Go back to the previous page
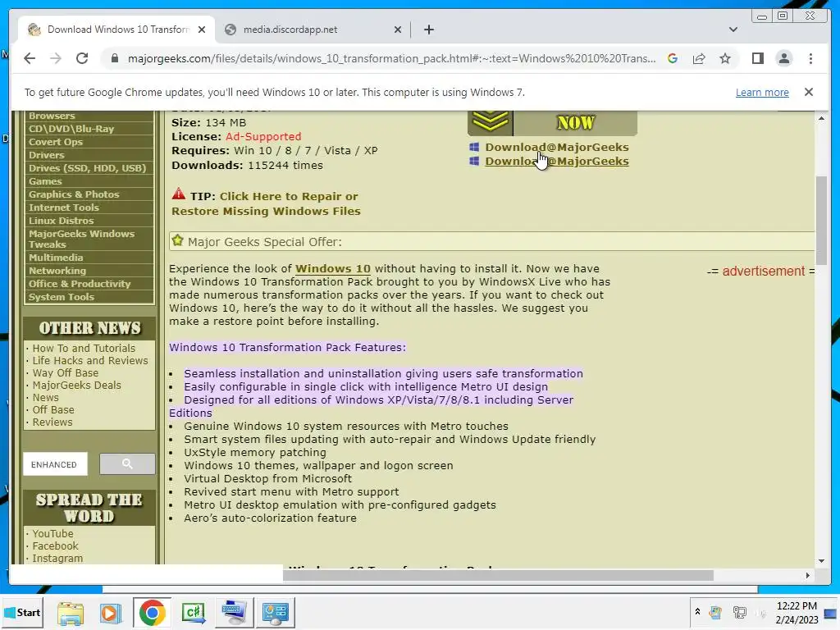Viewport: 840px width, 630px height. click(30, 58)
